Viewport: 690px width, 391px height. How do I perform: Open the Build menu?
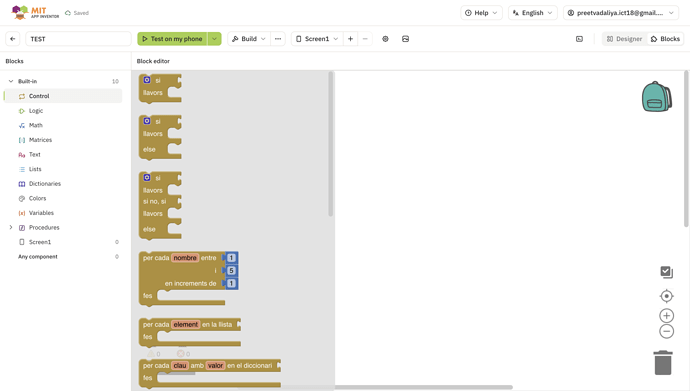(x=249, y=39)
